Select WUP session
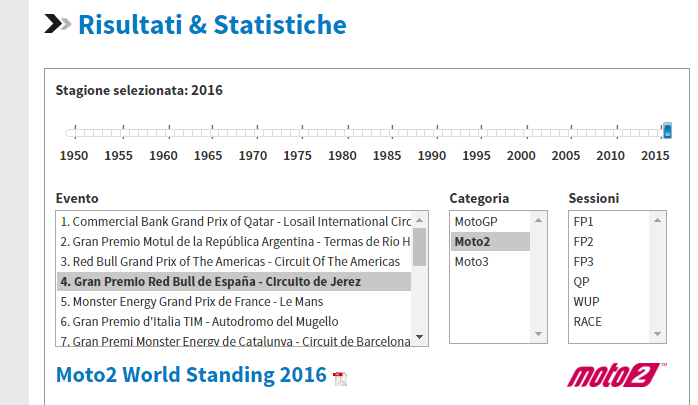The width and height of the screenshot is (698, 405). tap(609, 302)
